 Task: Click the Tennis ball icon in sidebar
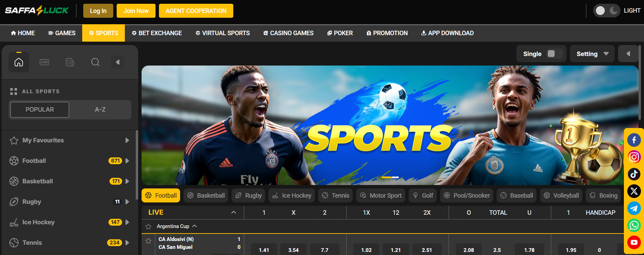[14, 243]
